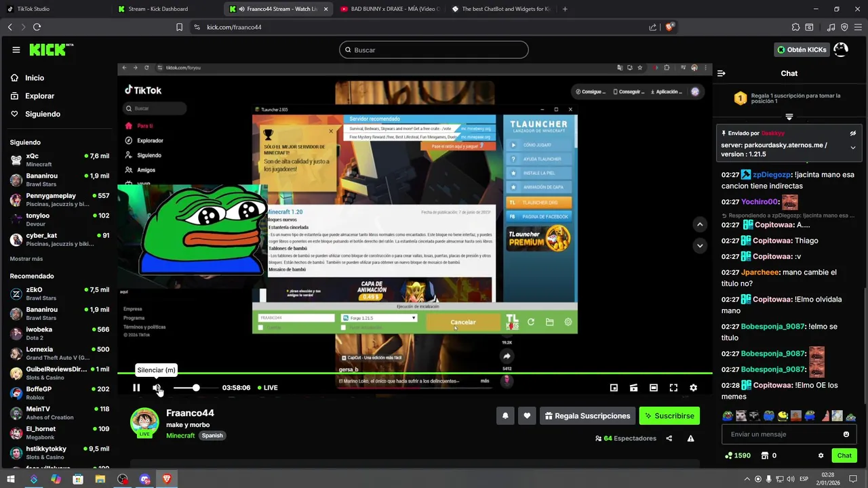Share the stream via share icon
Viewport: 868px width, 488px height.
[x=669, y=439]
